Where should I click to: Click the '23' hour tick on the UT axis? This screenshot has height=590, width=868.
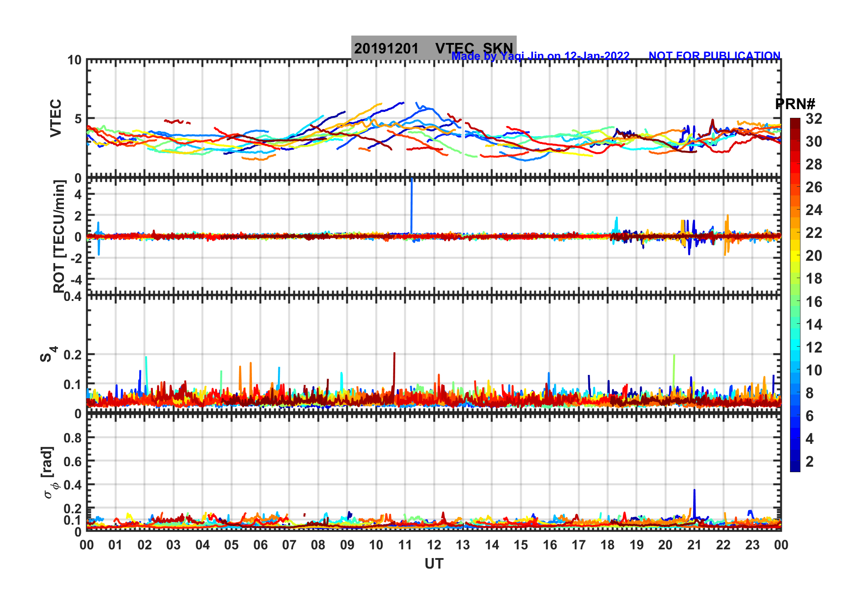pyautogui.click(x=752, y=545)
